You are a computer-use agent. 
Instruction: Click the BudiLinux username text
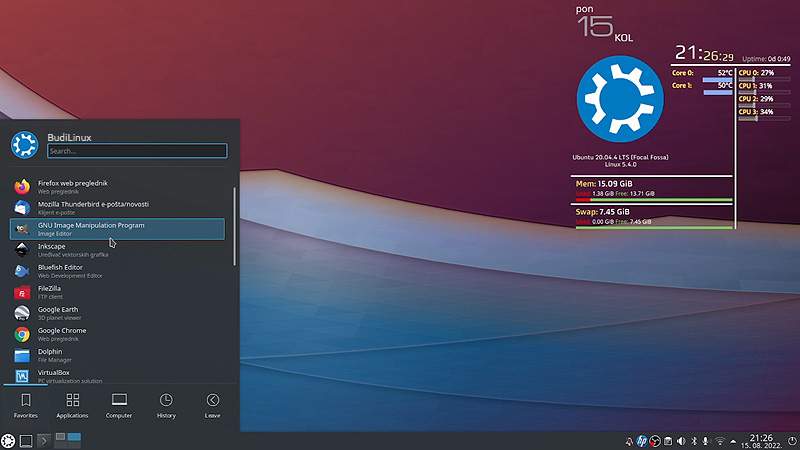pyautogui.click(x=69, y=137)
